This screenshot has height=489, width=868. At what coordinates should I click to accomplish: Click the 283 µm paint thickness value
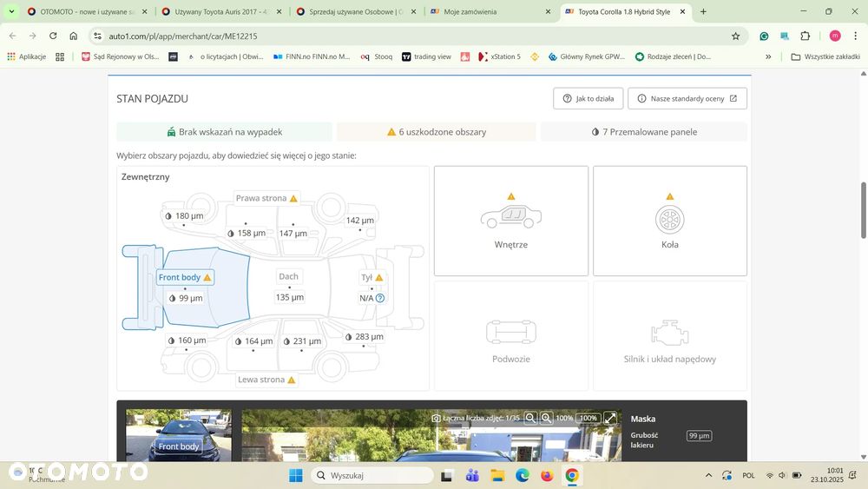[365, 336]
